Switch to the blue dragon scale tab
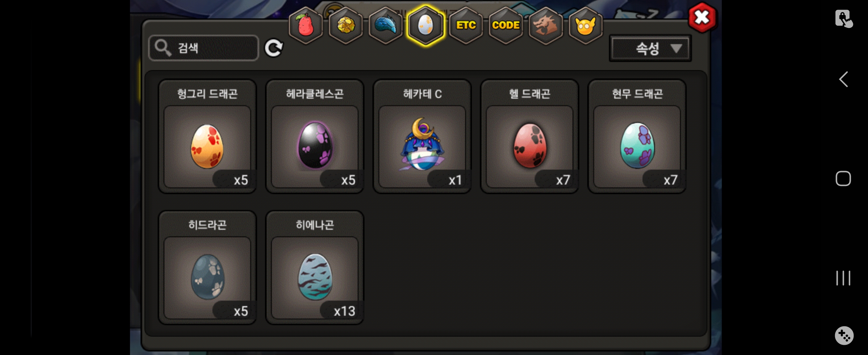 click(385, 26)
